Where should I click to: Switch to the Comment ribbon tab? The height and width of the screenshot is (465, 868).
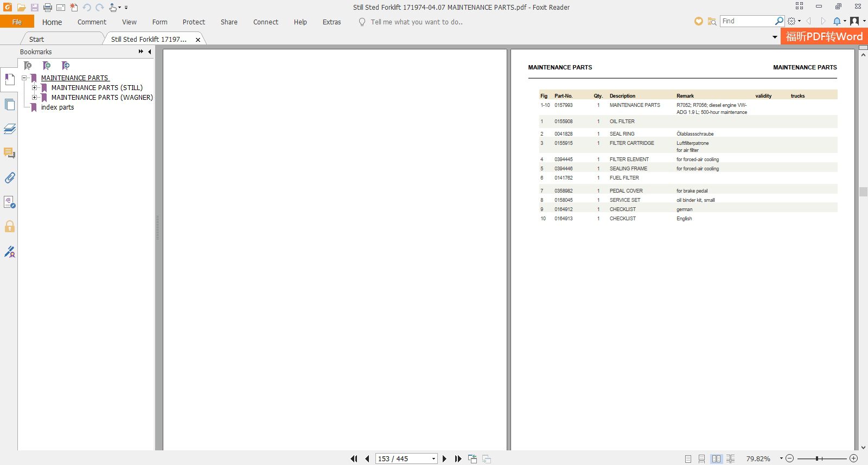(92, 22)
